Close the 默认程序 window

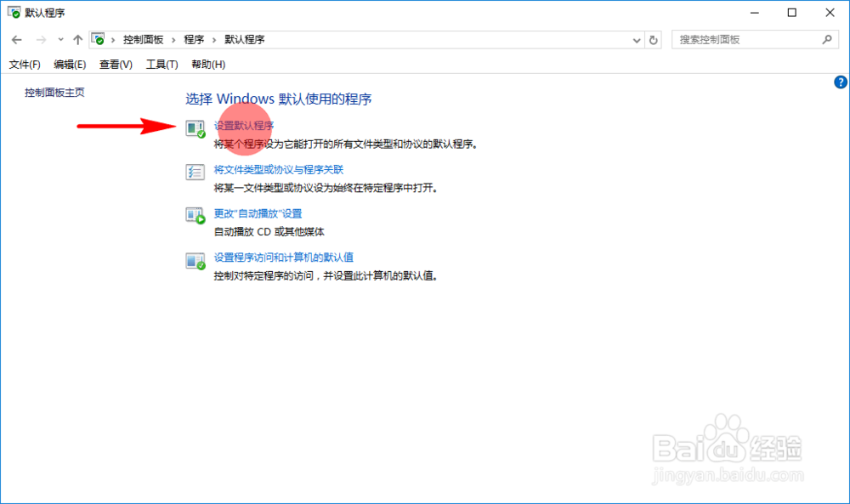[x=830, y=13]
